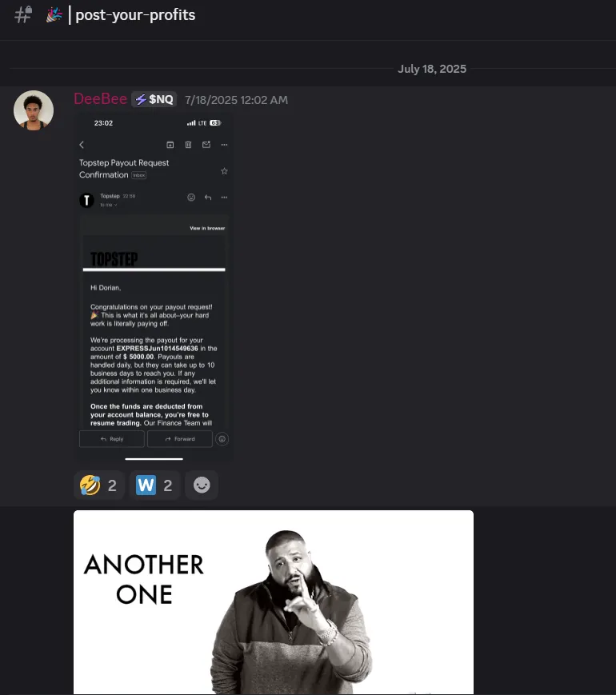Click the Reply button under email
The image size is (616, 695).
[x=112, y=439]
